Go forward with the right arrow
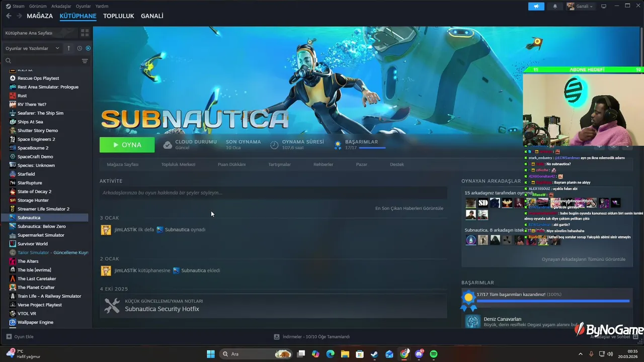Screen dimensions: 644x362 19,16
